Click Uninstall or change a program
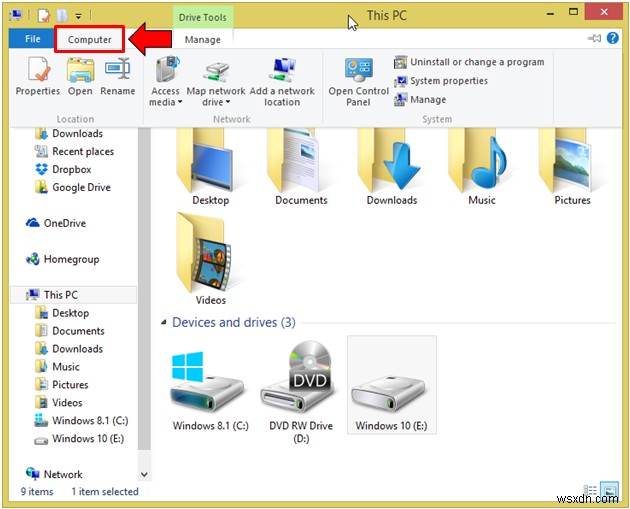 point(469,62)
